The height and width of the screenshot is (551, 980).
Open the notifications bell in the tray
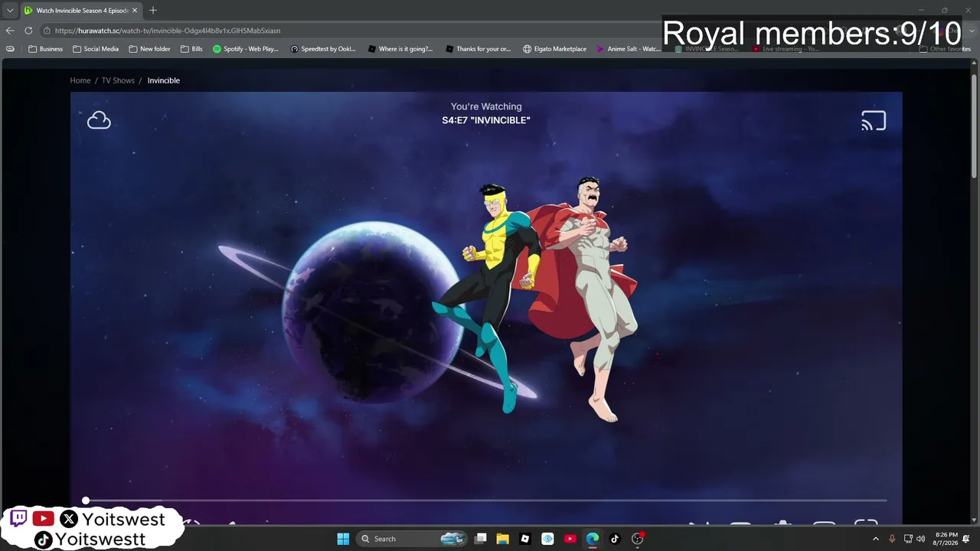coord(966,539)
